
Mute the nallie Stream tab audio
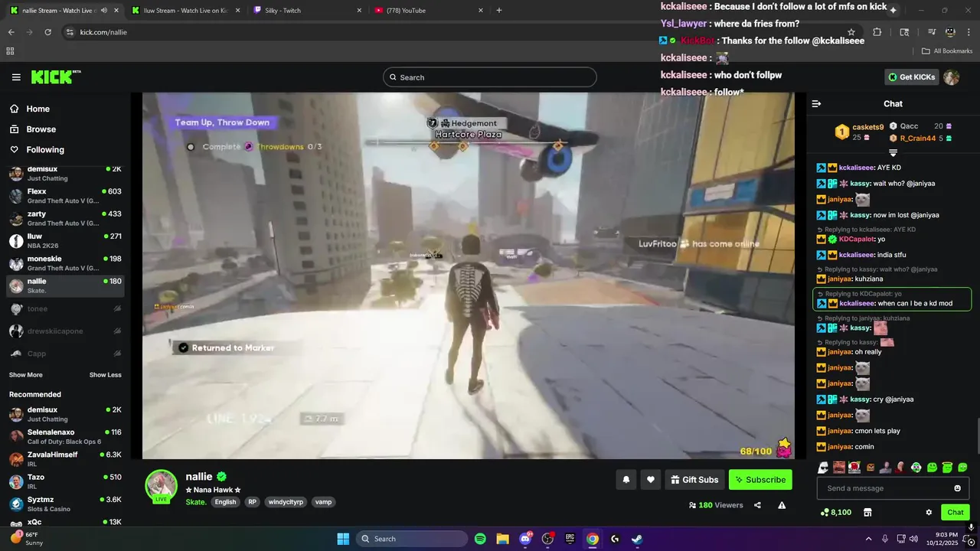(103, 10)
